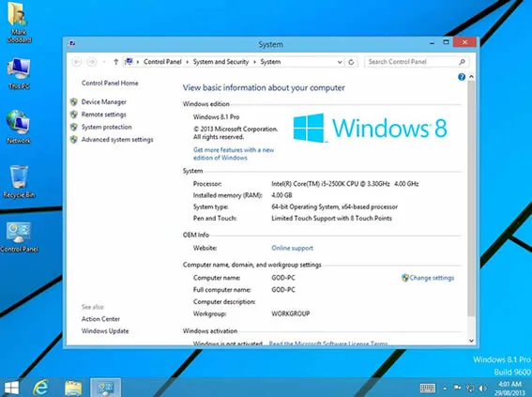Click the Windows Start button
Screen dimensions: 532x397
11,388
